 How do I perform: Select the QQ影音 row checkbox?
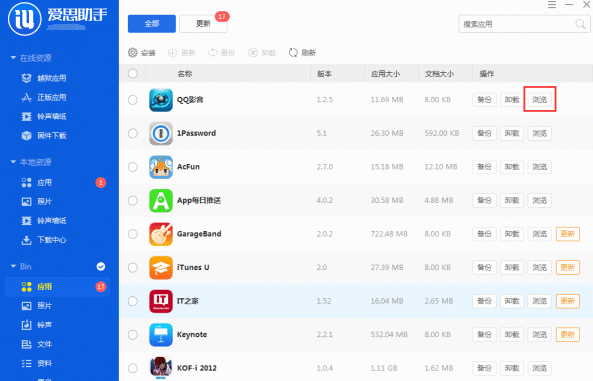[133, 100]
